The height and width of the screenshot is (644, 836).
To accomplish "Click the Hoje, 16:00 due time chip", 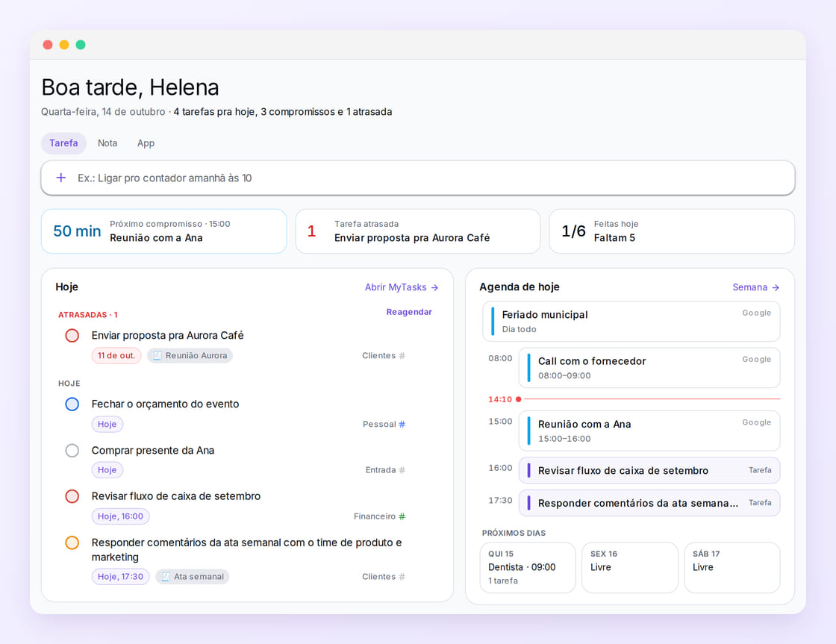I will point(120,516).
